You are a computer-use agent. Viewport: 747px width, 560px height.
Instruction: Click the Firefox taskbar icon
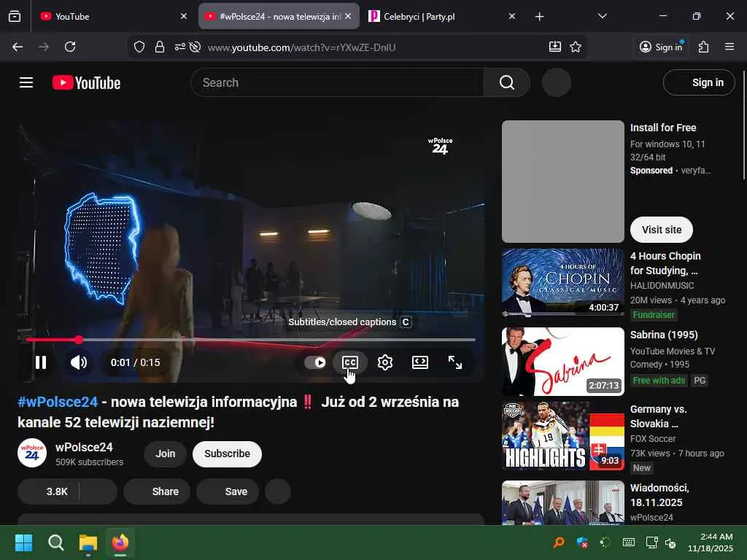point(120,542)
